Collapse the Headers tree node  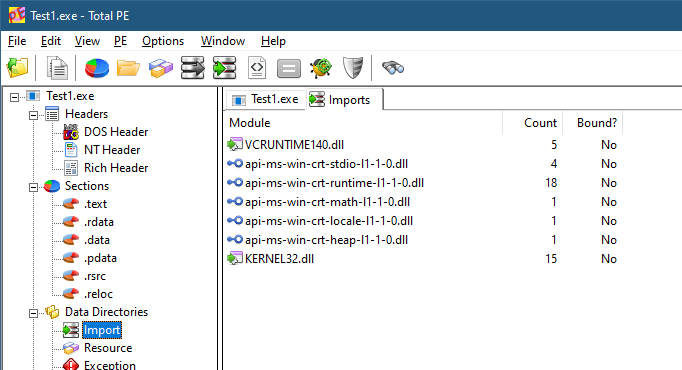click(x=33, y=116)
